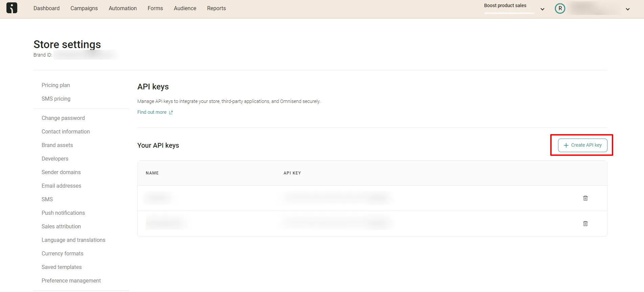
Task: Follow the Find out more link
Action: (155, 112)
